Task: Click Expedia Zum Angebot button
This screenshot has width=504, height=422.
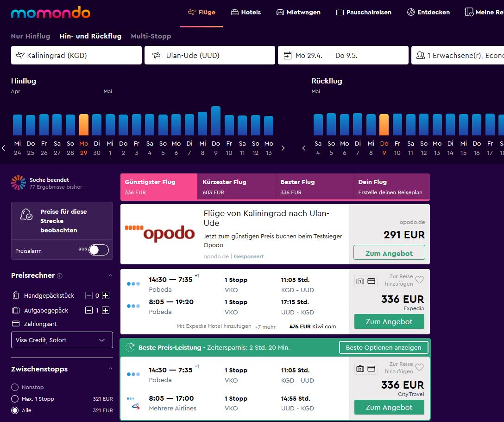Action: [389, 321]
